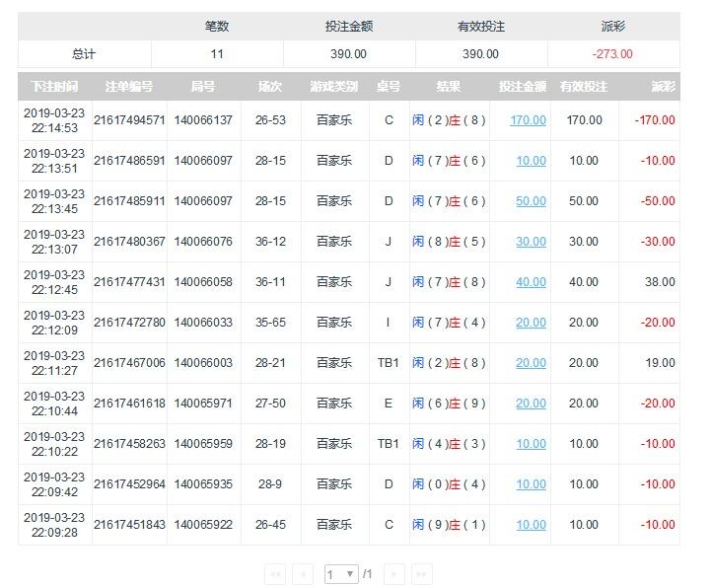This screenshot has height=588, width=711.
Task: Open the page number dropdown showing 1
Action: click(x=341, y=574)
